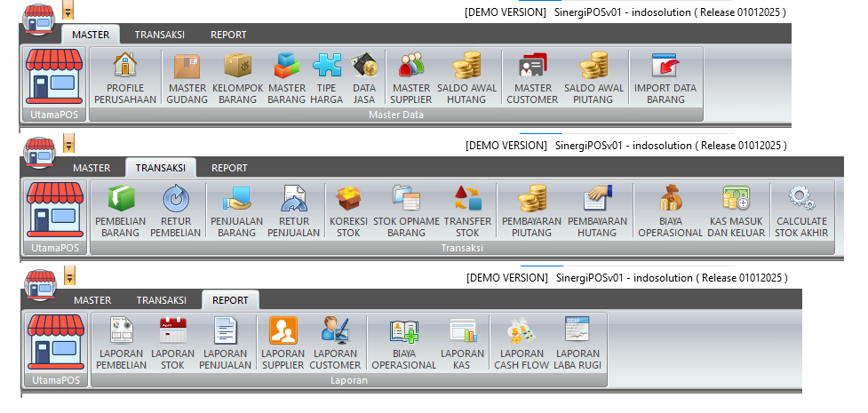Viewport: 868px width, 413px height.
Task: Click the highlighted TRANSAKSI ribbon tab
Action: (159, 168)
